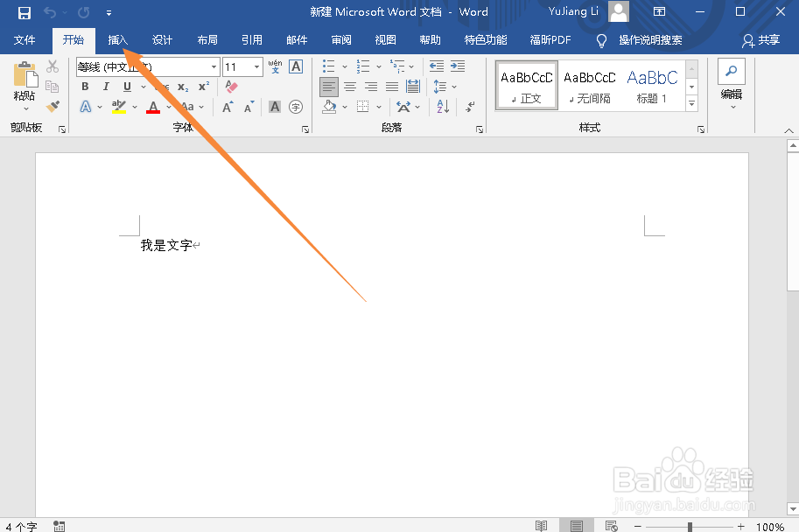799x532 pixels.
Task: Open the 邮件 tab
Action: pyautogui.click(x=297, y=39)
